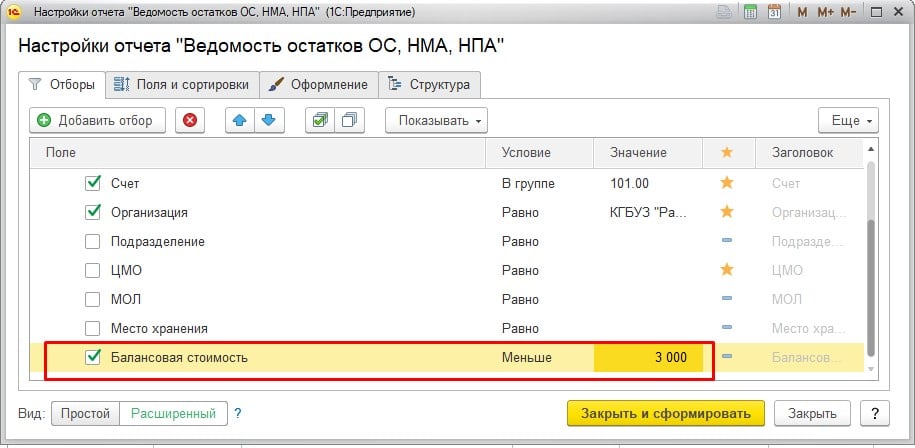
Task: Uncheck the Счет filter checkbox
Action: [94, 184]
